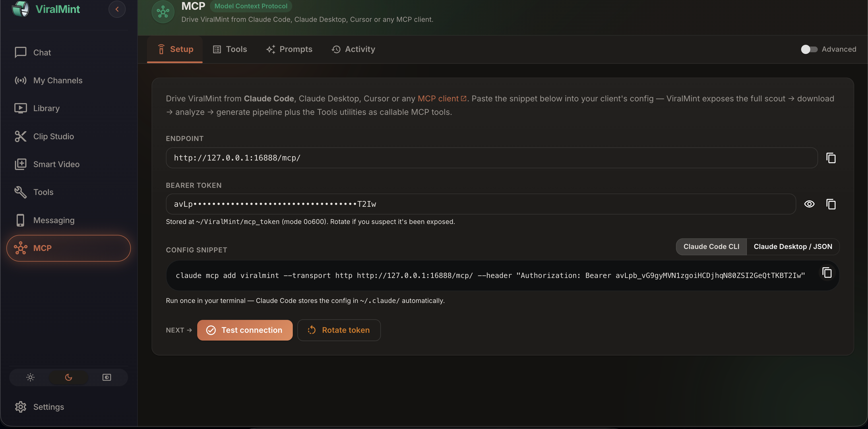Click the Library play-screen icon
Image resolution: width=868 pixels, height=429 pixels.
21,109
